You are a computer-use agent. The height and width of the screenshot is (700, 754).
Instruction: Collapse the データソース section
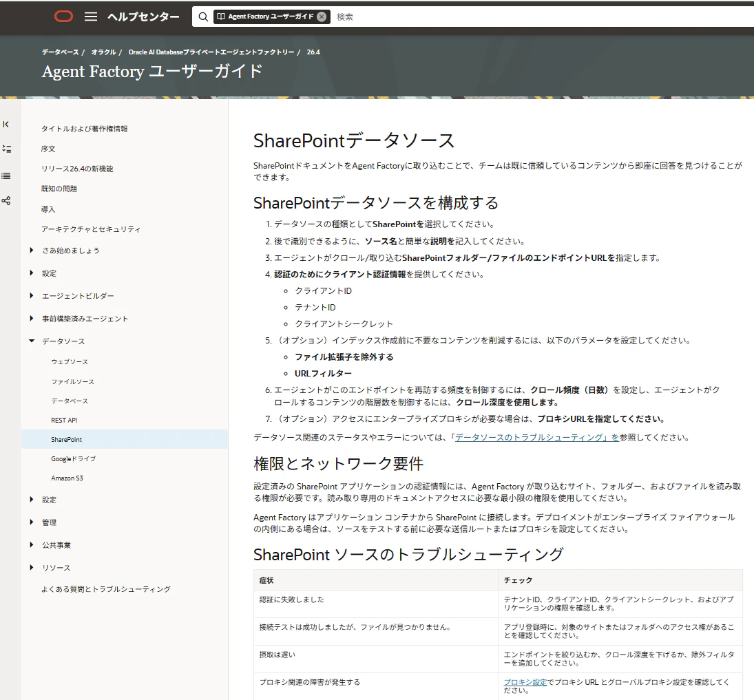[32, 341]
